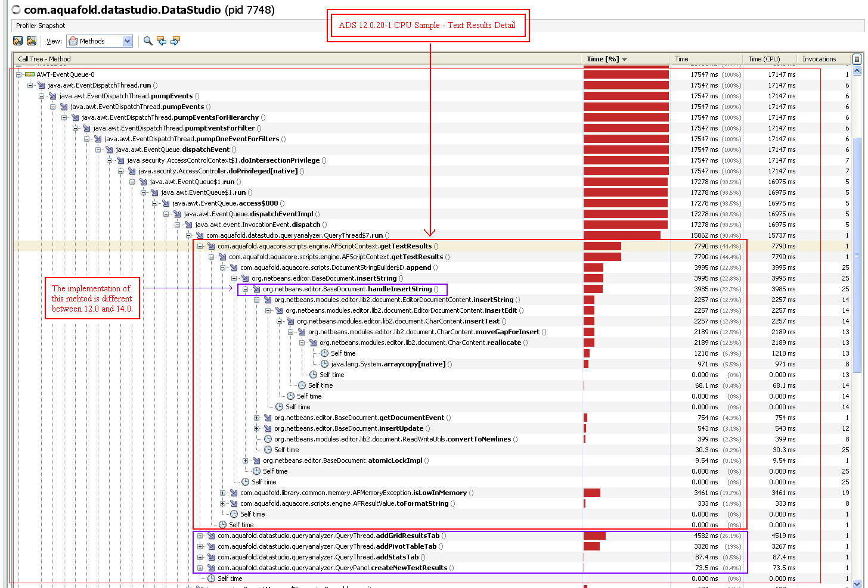868x588 pixels.
Task: Click clock icon of ReadWriteUtils.convertToNewlines
Action: coord(268,439)
